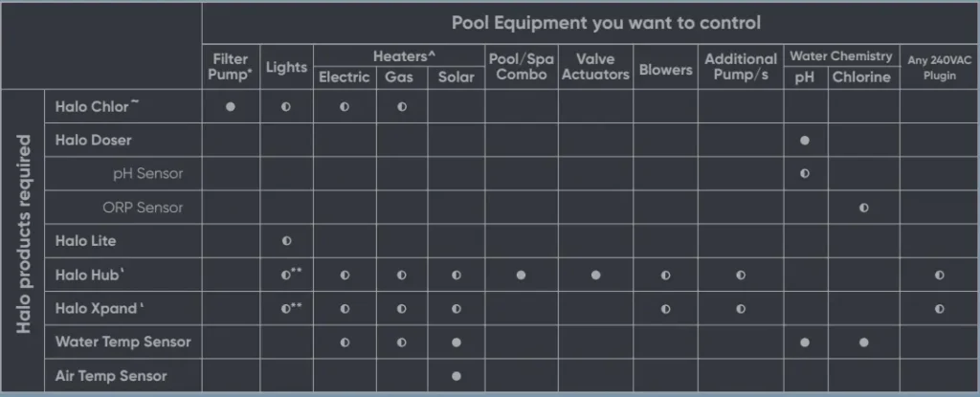Click the Halo Chlor Filter Pump dot

pos(231,106)
